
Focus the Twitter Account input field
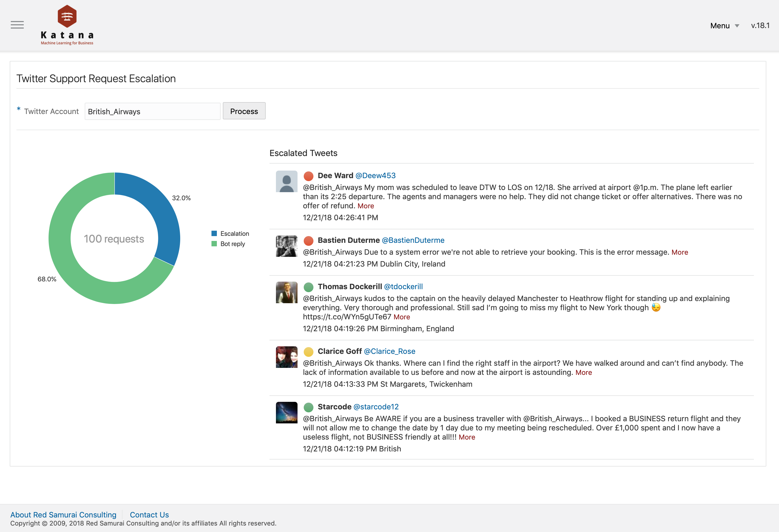point(152,112)
